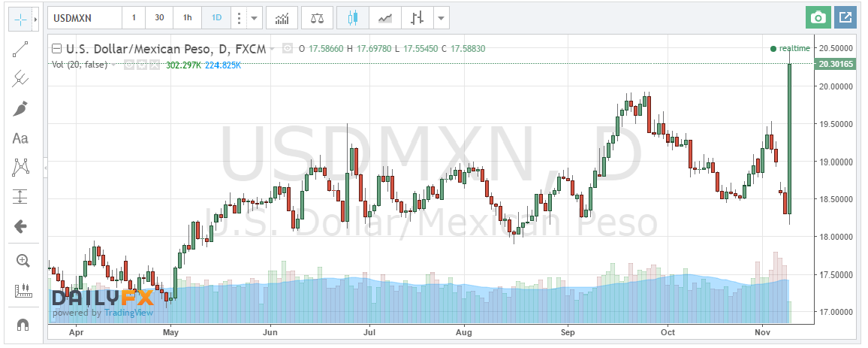Open compare symbols scales icon

[318, 18]
